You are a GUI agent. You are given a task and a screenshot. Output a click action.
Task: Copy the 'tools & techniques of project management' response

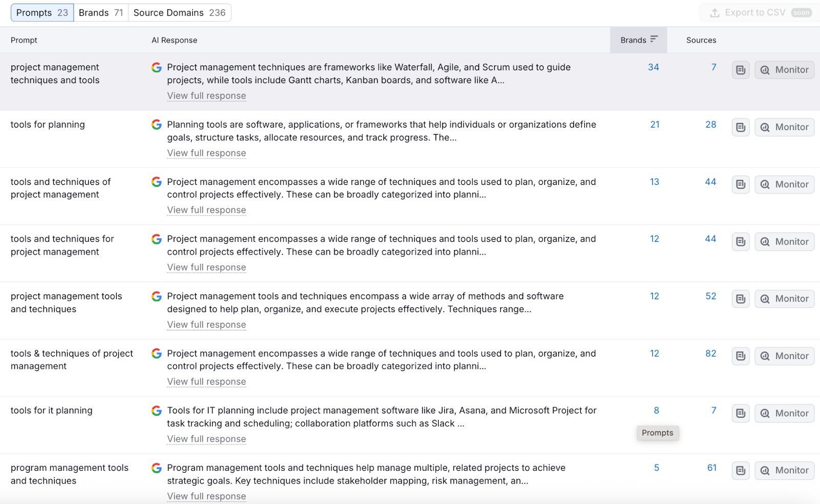click(x=740, y=355)
